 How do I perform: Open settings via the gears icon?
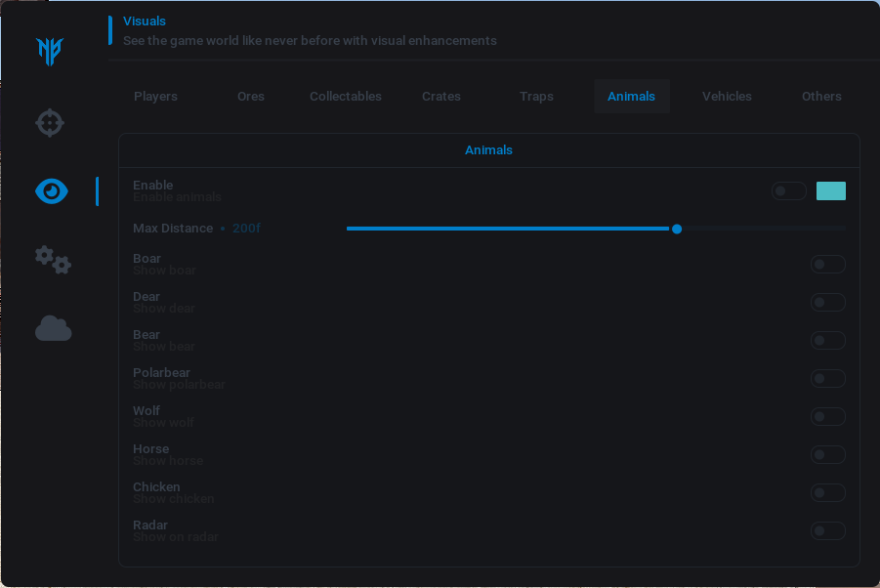point(53,260)
